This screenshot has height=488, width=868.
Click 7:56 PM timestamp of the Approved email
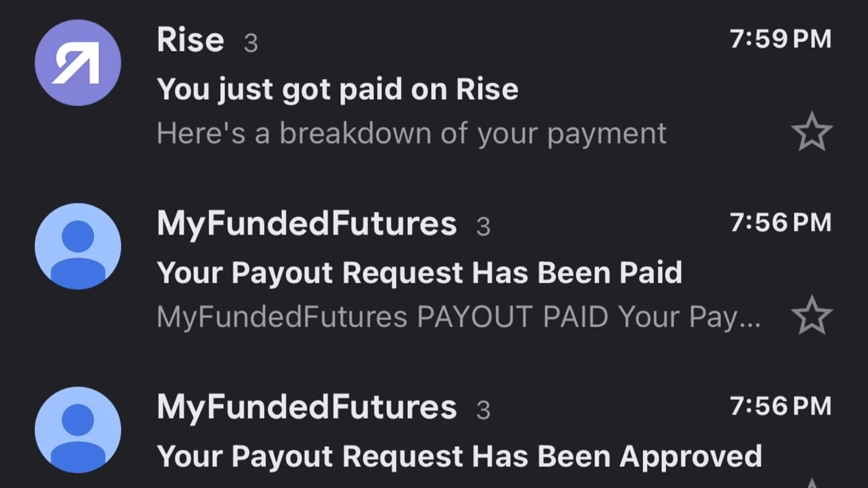click(x=780, y=406)
